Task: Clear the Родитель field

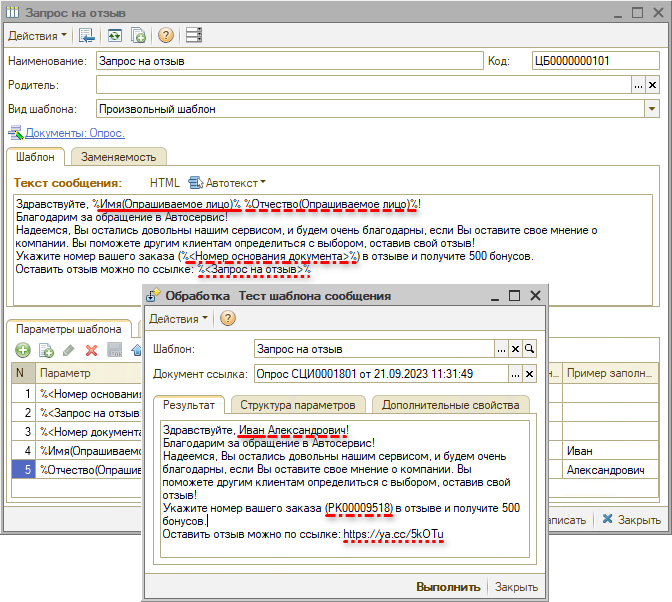Action: (652, 85)
